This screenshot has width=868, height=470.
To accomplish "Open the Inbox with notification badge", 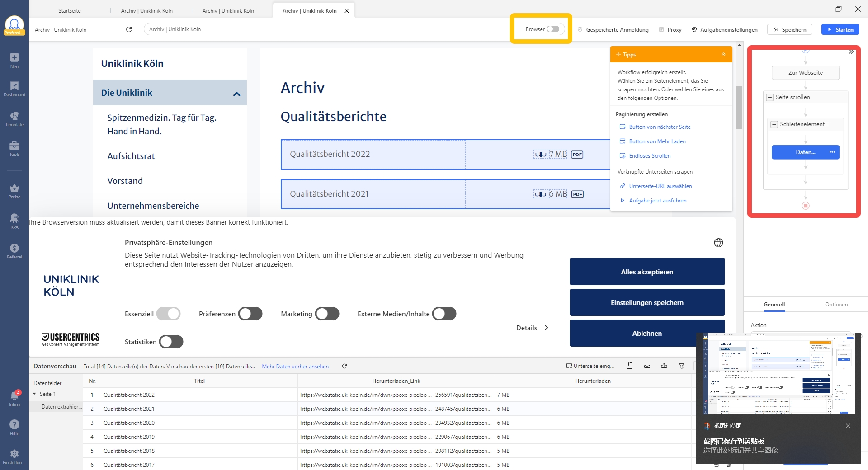I will tap(14, 398).
